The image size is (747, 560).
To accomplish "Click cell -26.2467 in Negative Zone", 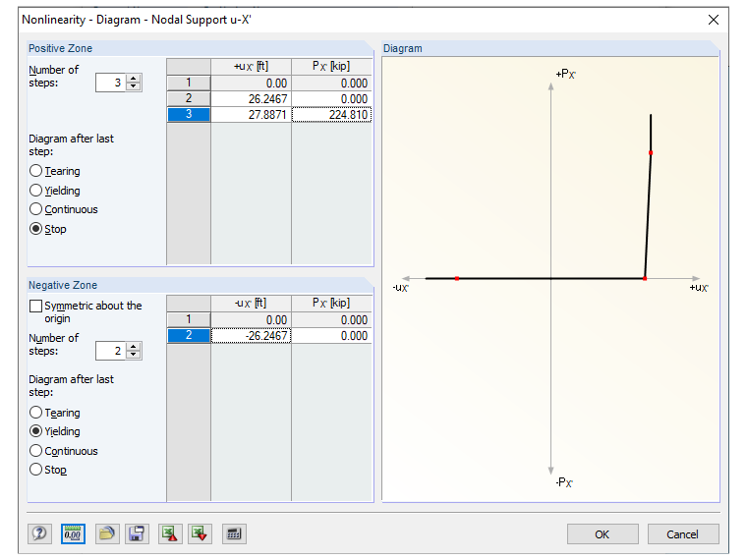I will tap(251, 335).
